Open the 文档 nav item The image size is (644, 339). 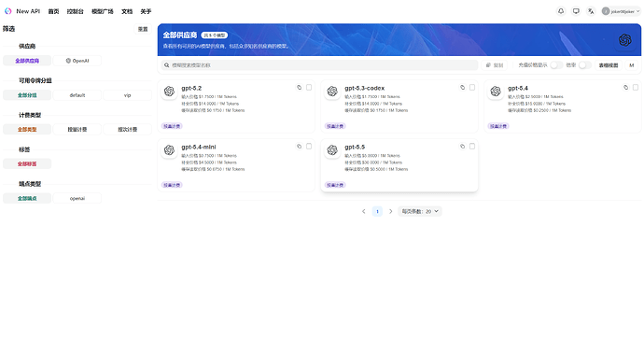point(127,11)
